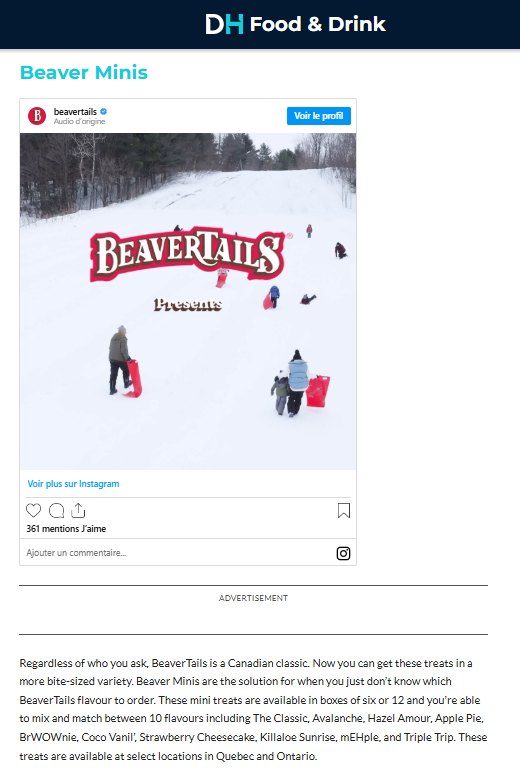Screen dimensions: 520x768
Task: Click the DH logo in the header
Action: click(224, 24)
